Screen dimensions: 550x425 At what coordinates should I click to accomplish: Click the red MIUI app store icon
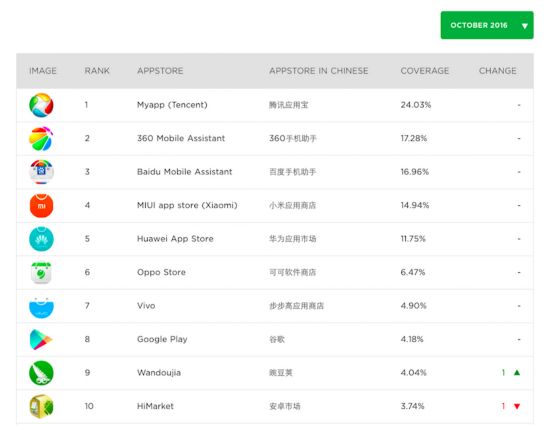[41, 205]
